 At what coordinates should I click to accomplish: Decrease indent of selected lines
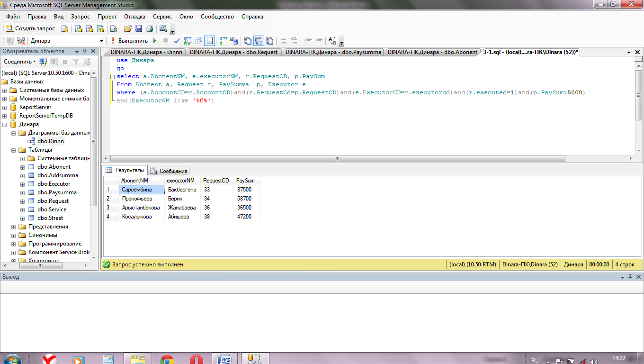(x=308, y=41)
